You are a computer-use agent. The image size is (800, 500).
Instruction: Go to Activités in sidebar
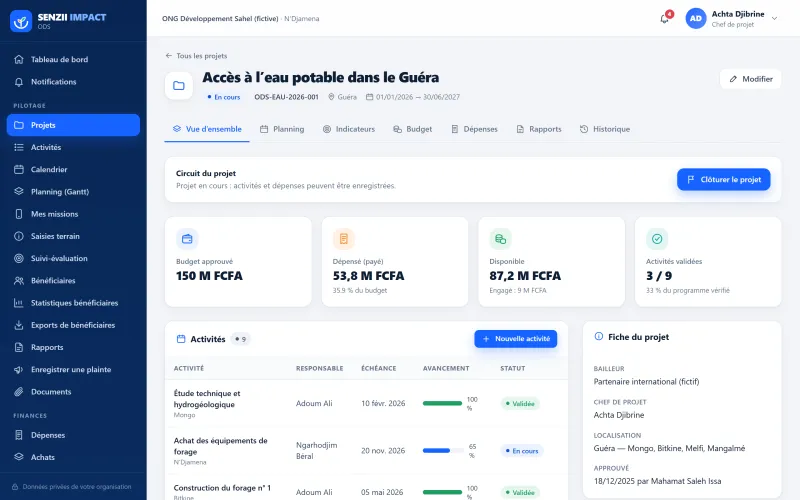73,147
